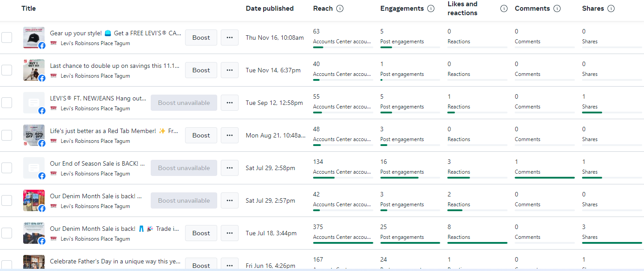Image resolution: width=644 pixels, height=271 pixels.
Task: Open thumbnail of Denim Month Sale Jul 29 post
Action: [x=34, y=200]
